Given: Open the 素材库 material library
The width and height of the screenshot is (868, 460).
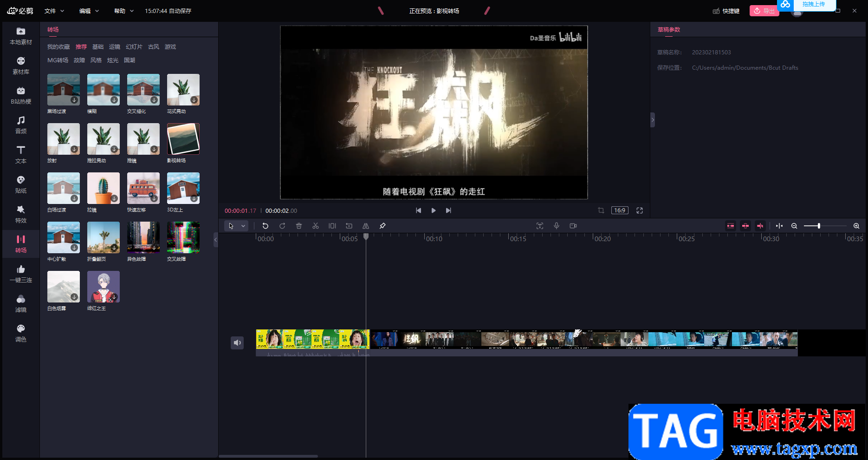Looking at the screenshot, I should (21, 66).
